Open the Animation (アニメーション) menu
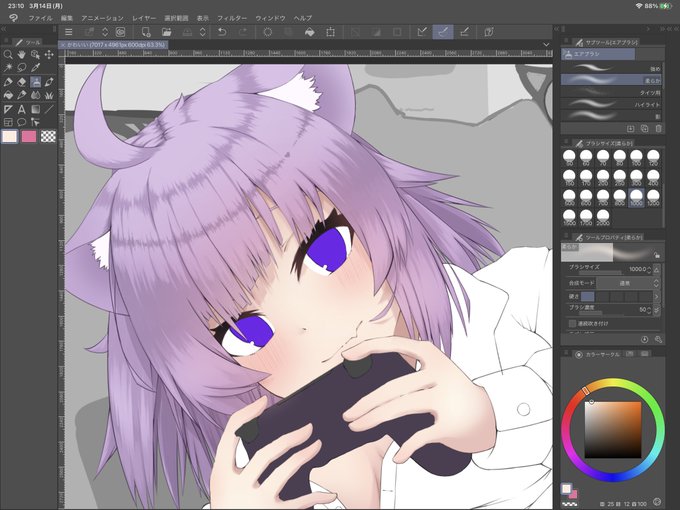This screenshot has width=680, height=510. pos(102,18)
